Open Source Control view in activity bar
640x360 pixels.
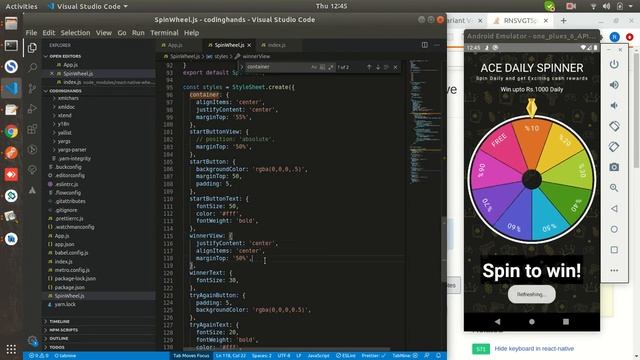pos(32,88)
